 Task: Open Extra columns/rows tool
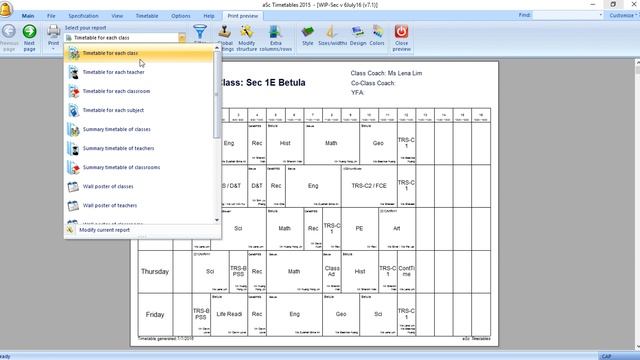[x=276, y=38]
